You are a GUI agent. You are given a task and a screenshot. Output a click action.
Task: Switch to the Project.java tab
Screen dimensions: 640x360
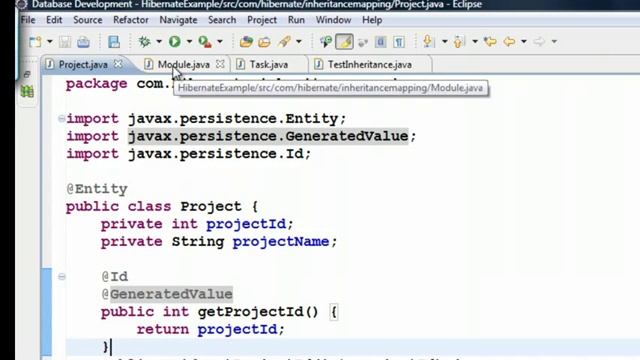click(83, 64)
